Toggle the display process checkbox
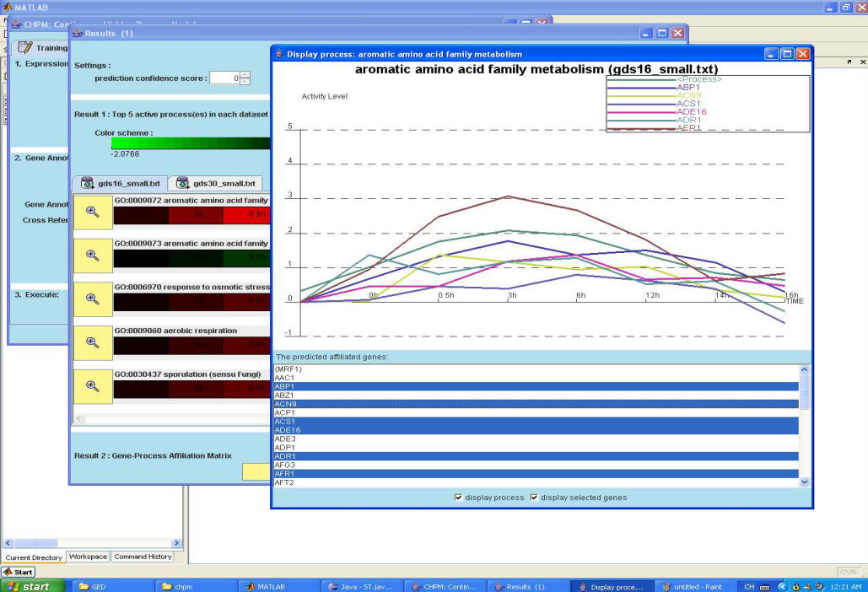This screenshot has width=868, height=592. [459, 498]
